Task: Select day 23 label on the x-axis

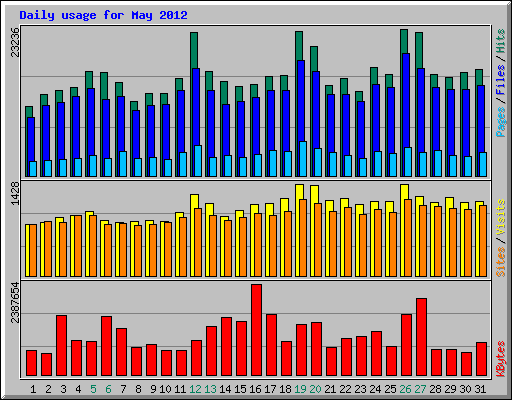Action: [x=360, y=389]
